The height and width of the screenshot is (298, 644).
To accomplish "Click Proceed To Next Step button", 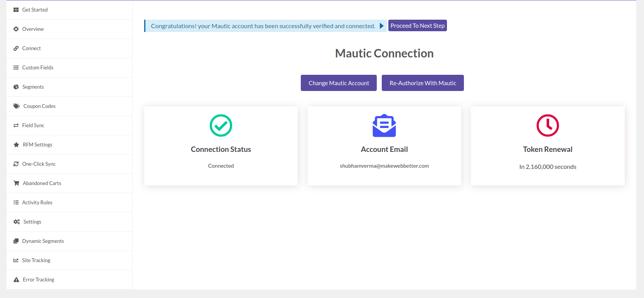I will tap(418, 25).
